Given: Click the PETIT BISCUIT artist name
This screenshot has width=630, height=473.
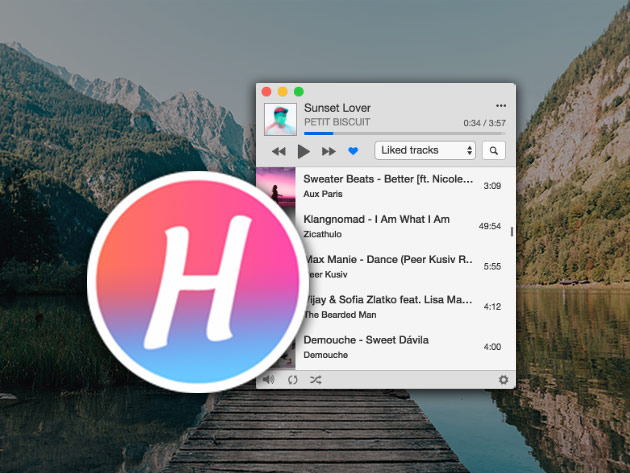Looking at the screenshot, I should (337, 122).
